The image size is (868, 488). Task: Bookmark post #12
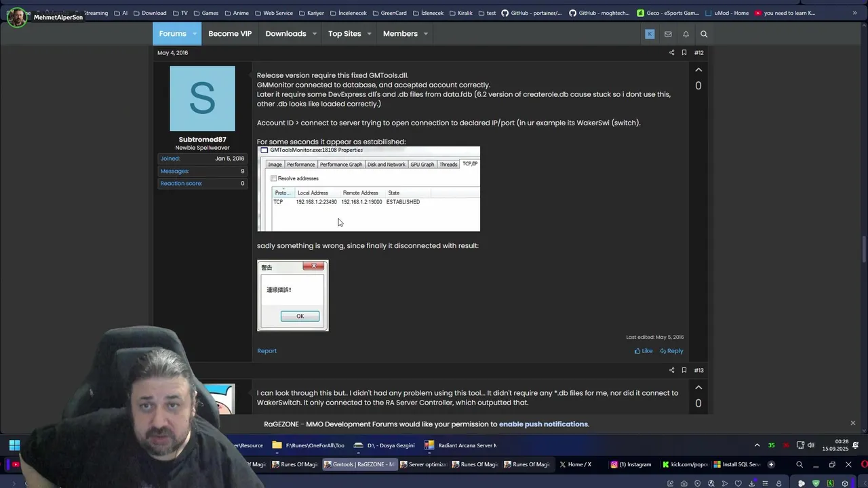click(684, 53)
